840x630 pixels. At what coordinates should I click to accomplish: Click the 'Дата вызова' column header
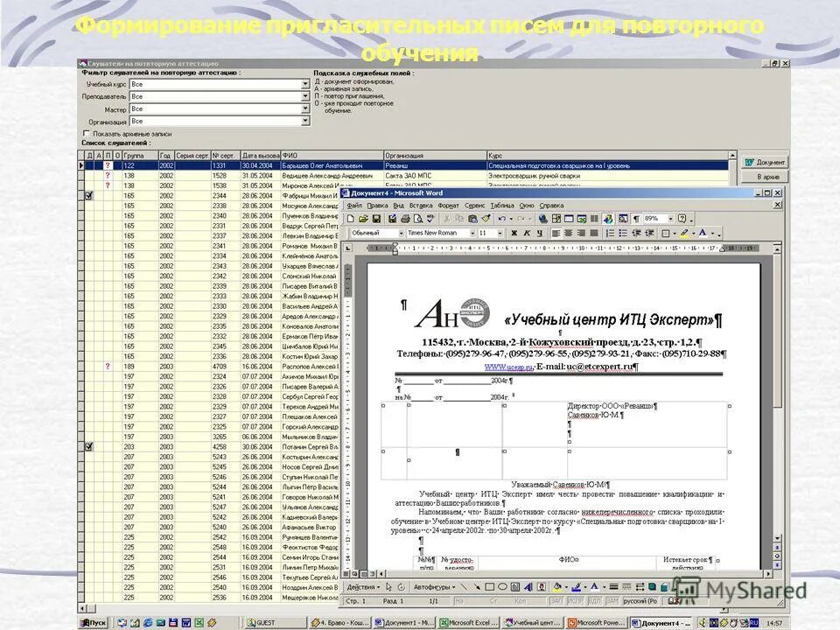coord(261,156)
